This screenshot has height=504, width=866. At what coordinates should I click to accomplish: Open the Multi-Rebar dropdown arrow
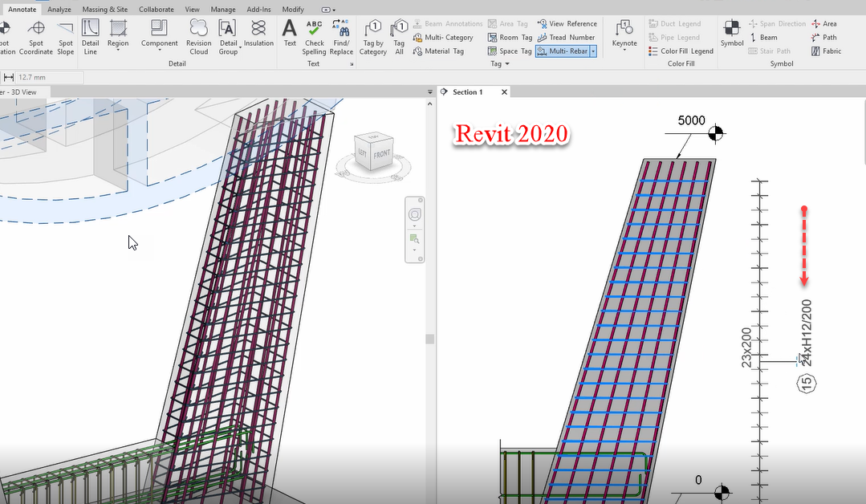[593, 51]
